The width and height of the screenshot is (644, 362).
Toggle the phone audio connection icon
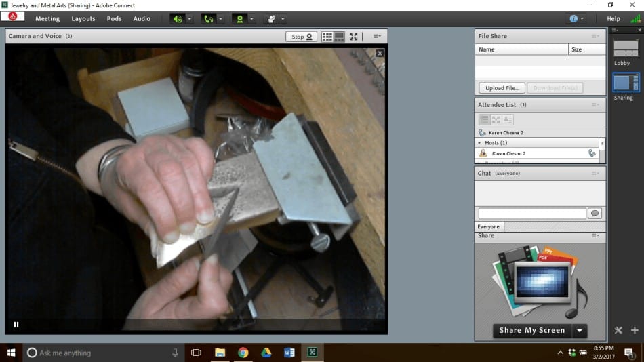[209, 19]
